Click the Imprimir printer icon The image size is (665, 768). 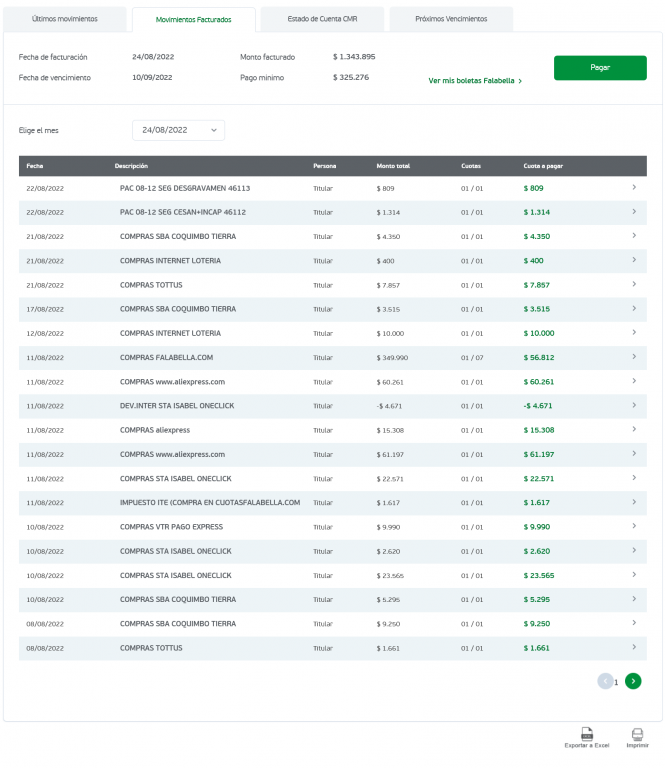click(x=637, y=733)
